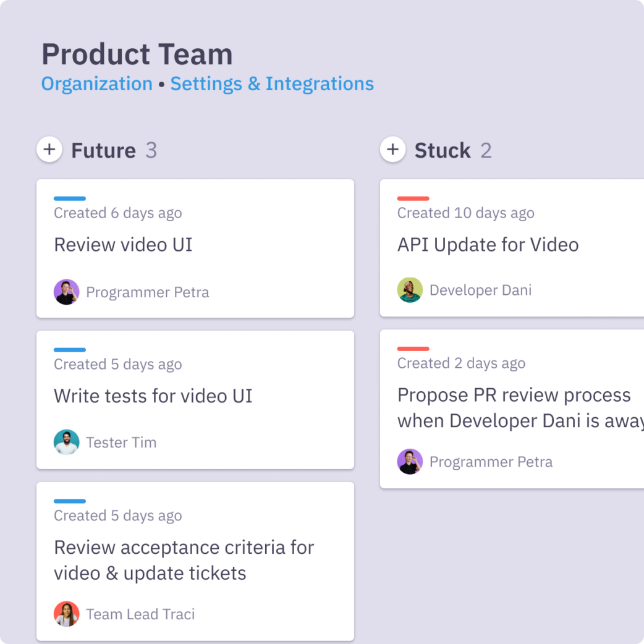The width and height of the screenshot is (644, 644).
Task: Click the Developer Dani assignee name
Action: 480,290
